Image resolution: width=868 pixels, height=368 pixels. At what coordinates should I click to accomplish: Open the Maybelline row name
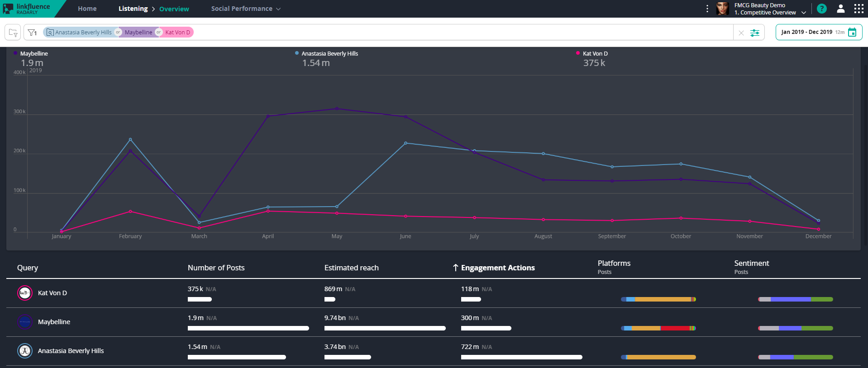(x=54, y=322)
